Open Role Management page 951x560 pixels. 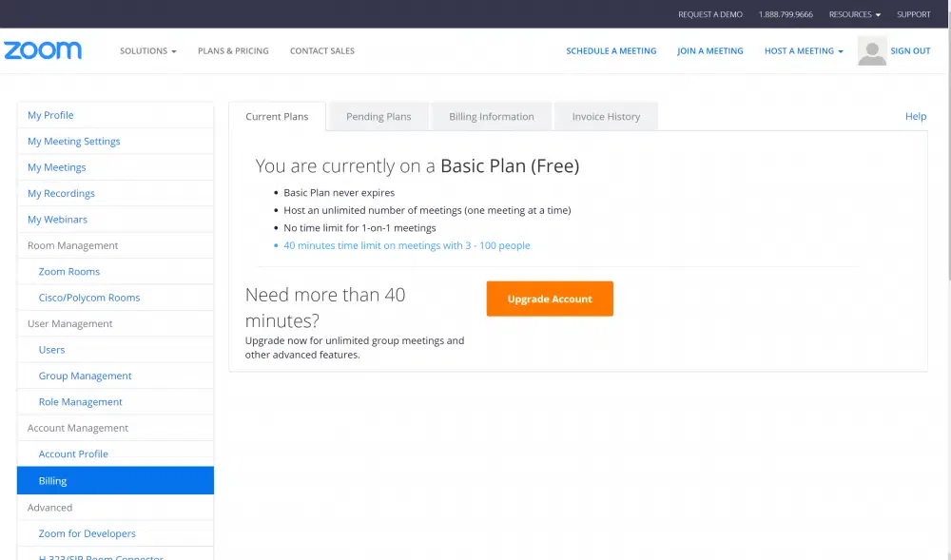pyautogui.click(x=80, y=402)
